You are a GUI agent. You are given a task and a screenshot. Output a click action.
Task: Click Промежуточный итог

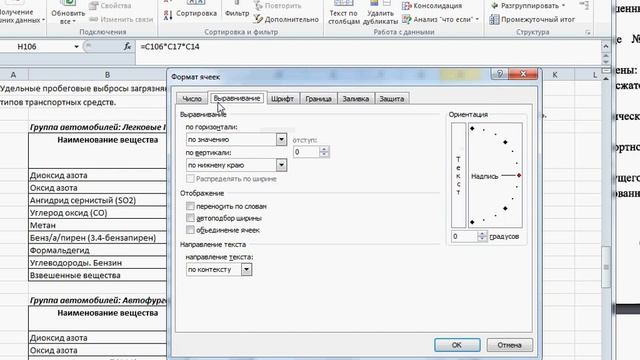coord(532,19)
